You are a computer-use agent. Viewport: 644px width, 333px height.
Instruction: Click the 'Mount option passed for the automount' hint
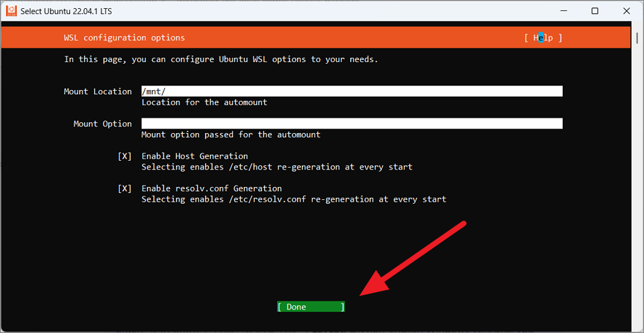pyautogui.click(x=231, y=135)
